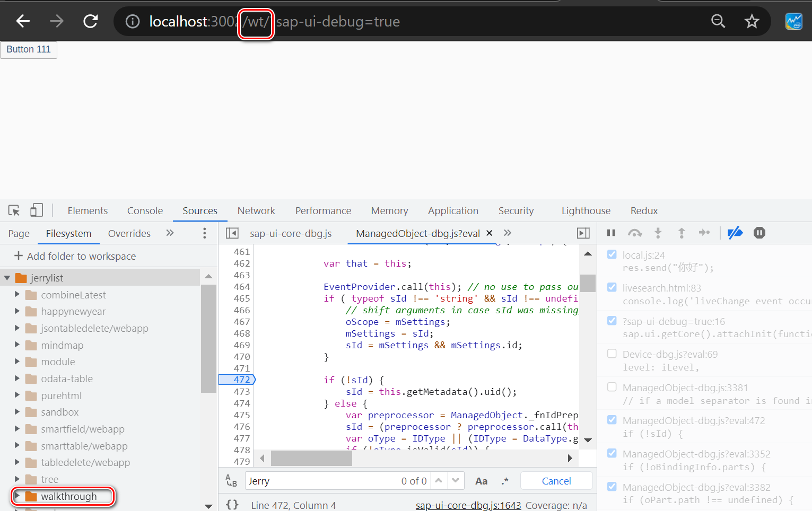Disable the ManagedObject-dbg.js?eval:3352 breakpoint
The image size is (812, 511).
(x=612, y=453)
